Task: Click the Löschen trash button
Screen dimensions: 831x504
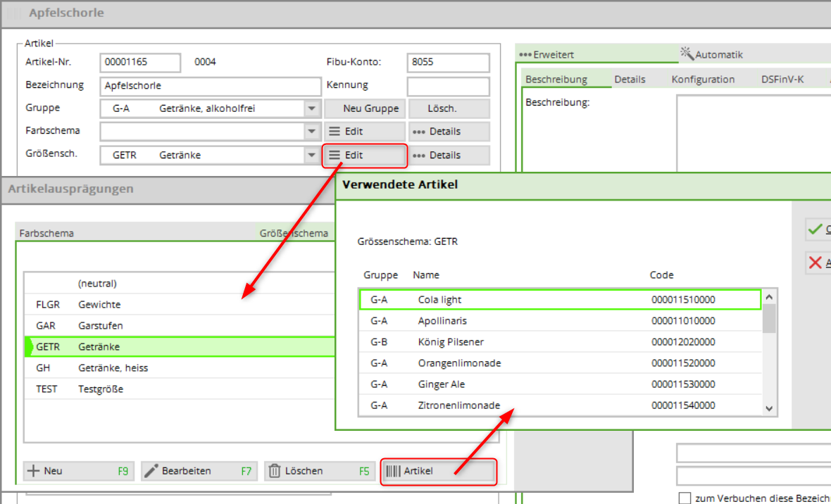Action: pos(319,472)
